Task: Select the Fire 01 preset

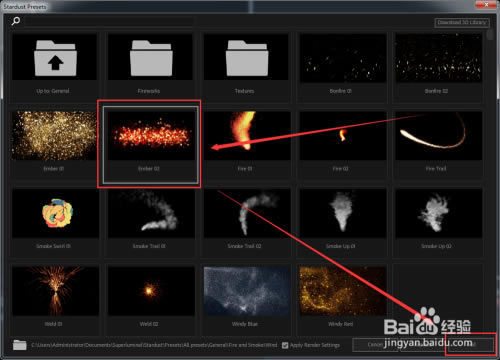Action: (x=246, y=144)
